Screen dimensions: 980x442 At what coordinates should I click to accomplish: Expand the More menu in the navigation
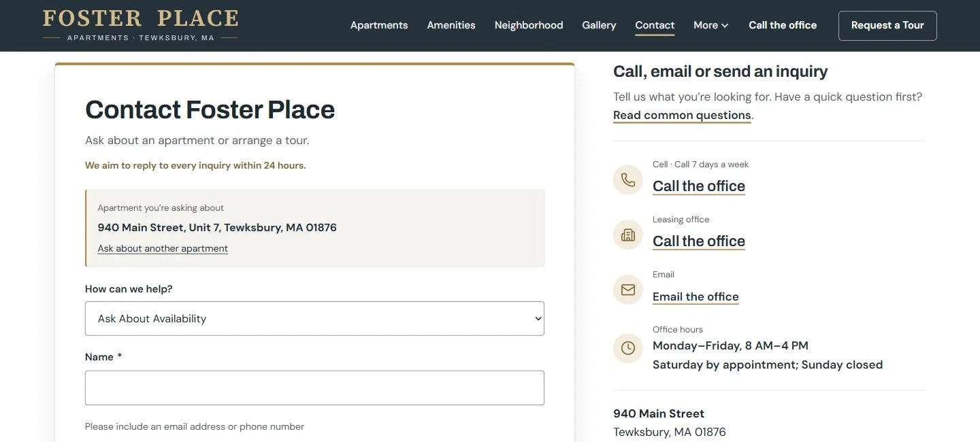[711, 25]
